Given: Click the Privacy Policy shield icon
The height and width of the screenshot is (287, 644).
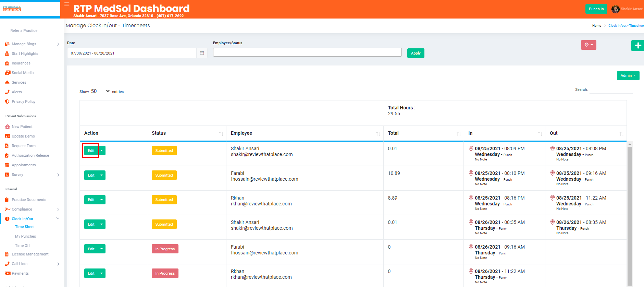Looking at the screenshot, I should tap(7, 101).
